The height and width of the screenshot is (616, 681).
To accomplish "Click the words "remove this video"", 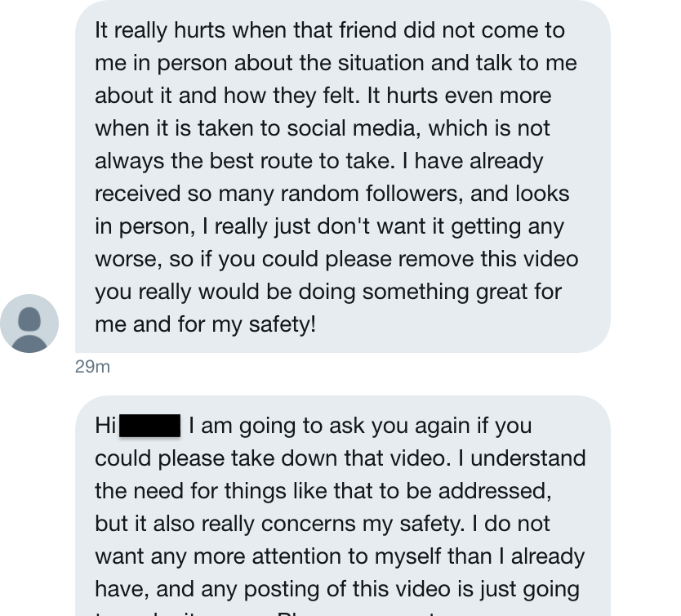I will (488, 259).
